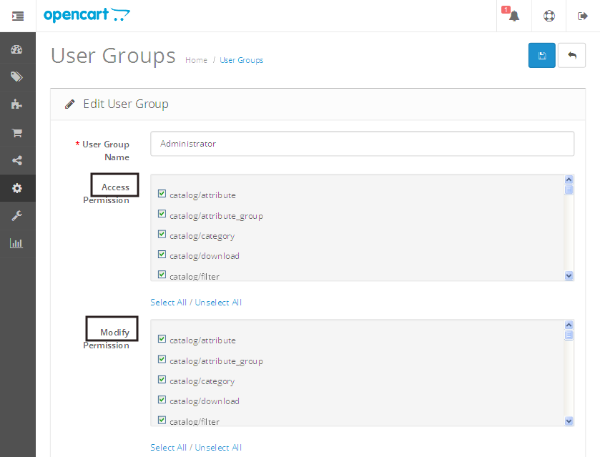Open the Dashboard sidebar icon
This screenshot has height=457, width=600.
click(16, 50)
